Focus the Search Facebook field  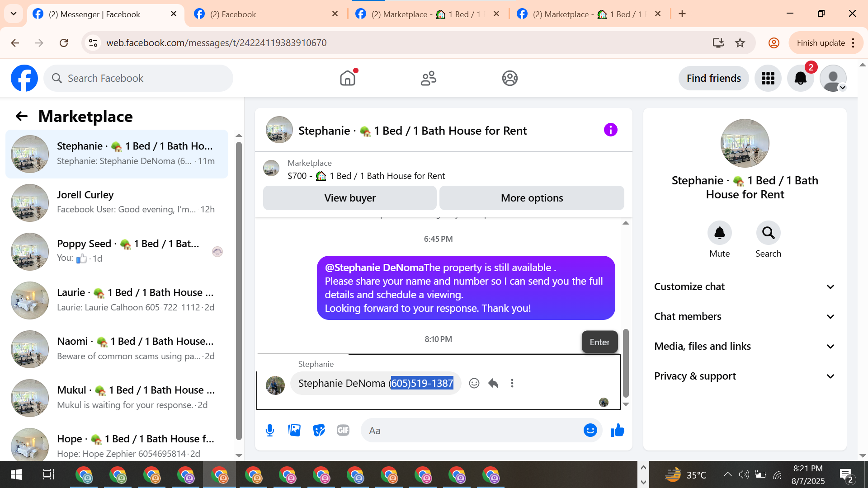pos(138,78)
